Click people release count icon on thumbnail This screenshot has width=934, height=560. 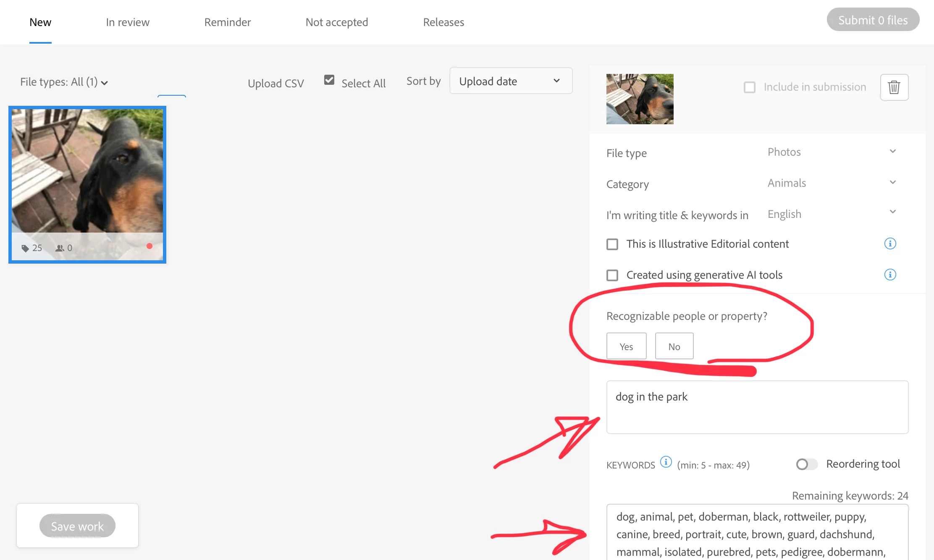(x=60, y=248)
